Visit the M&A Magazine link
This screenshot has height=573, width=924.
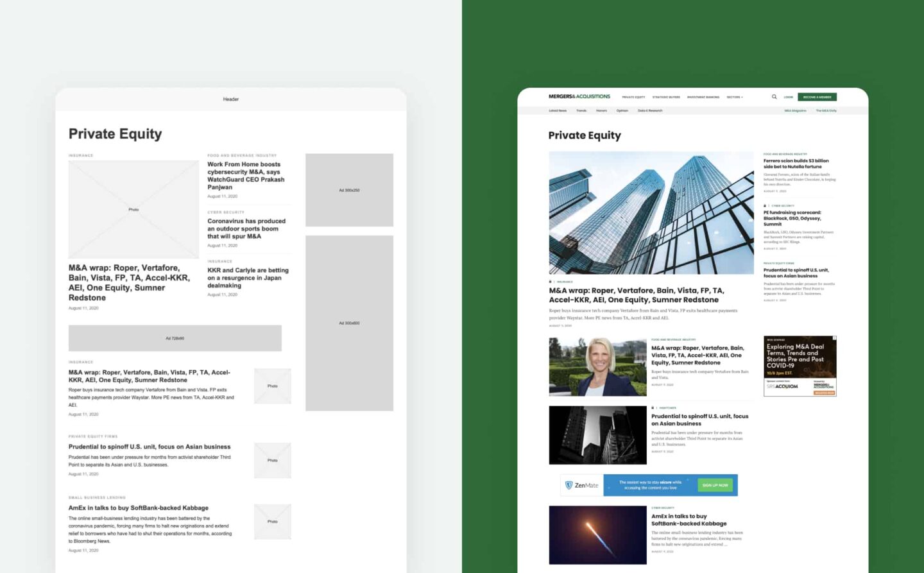click(x=795, y=110)
